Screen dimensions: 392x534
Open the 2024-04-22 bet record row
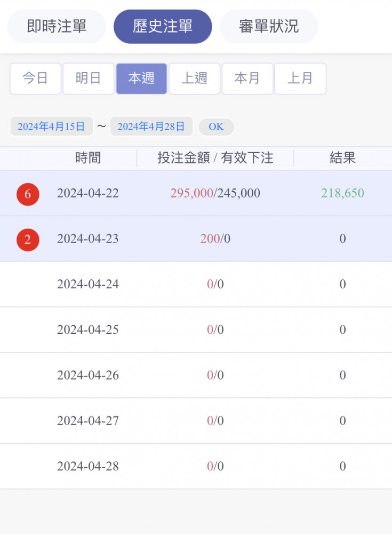196,193
